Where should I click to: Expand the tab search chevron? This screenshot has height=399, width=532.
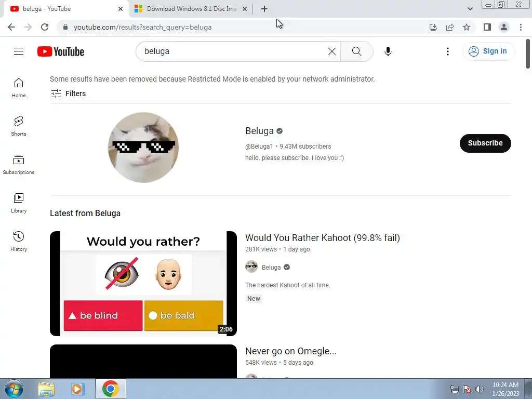(470, 9)
